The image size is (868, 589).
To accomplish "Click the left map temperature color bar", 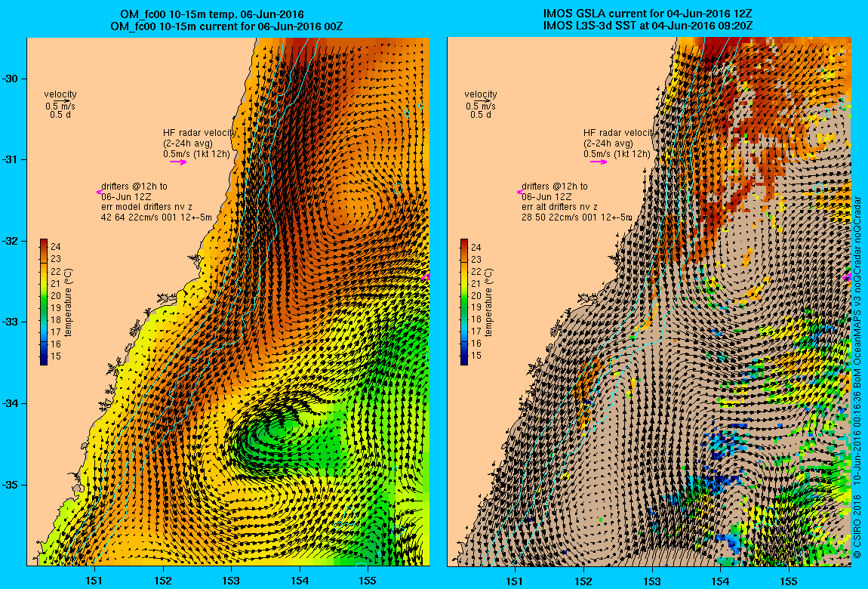I will tap(44, 302).
